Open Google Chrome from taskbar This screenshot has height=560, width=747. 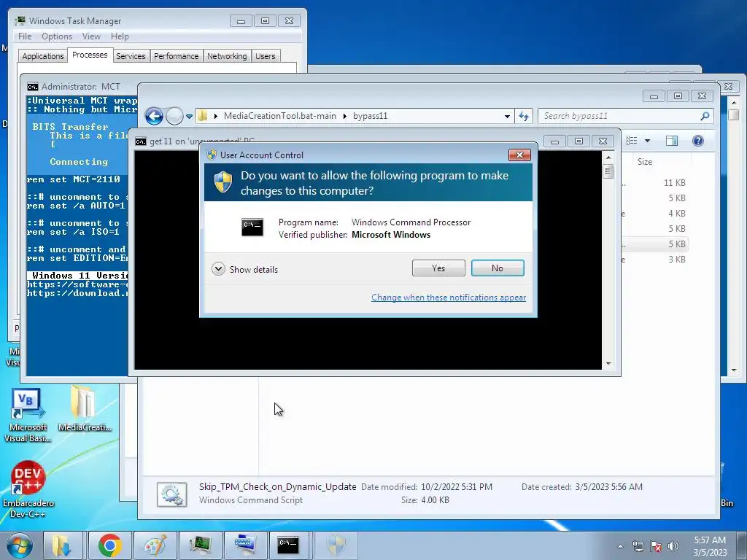pyautogui.click(x=109, y=545)
